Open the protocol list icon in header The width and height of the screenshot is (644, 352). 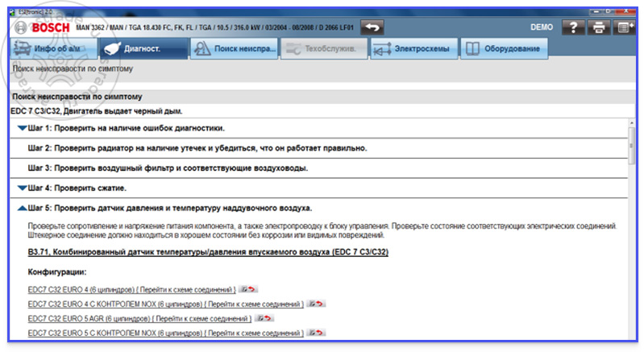pos(625,27)
